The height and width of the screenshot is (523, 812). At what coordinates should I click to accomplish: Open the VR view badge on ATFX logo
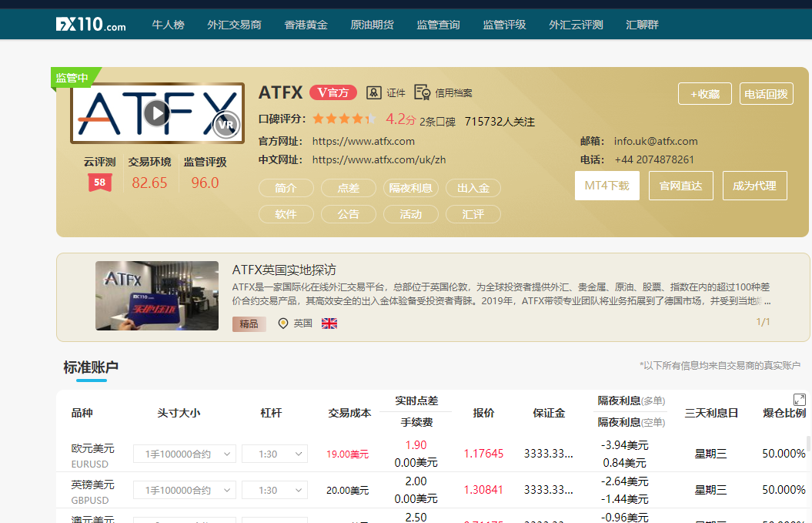226,125
